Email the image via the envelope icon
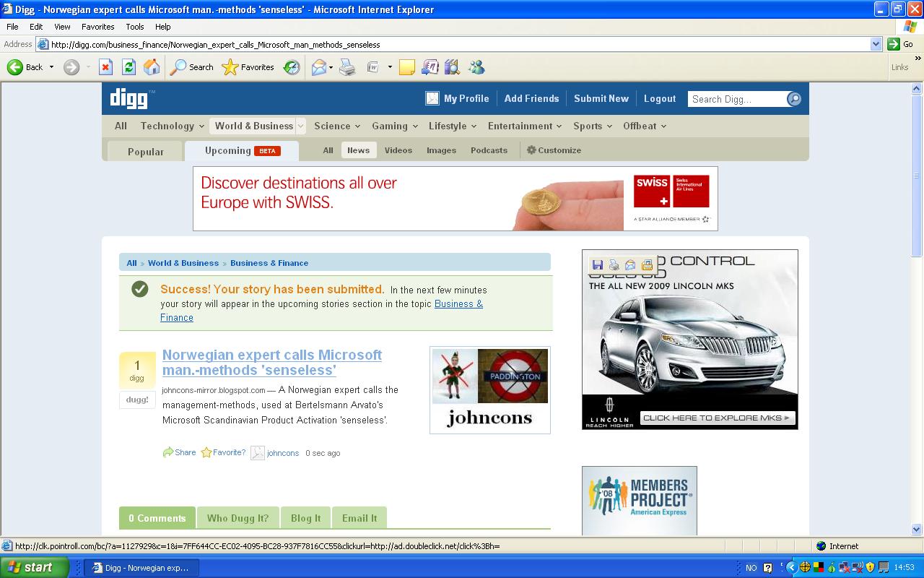 [x=630, y=265]
